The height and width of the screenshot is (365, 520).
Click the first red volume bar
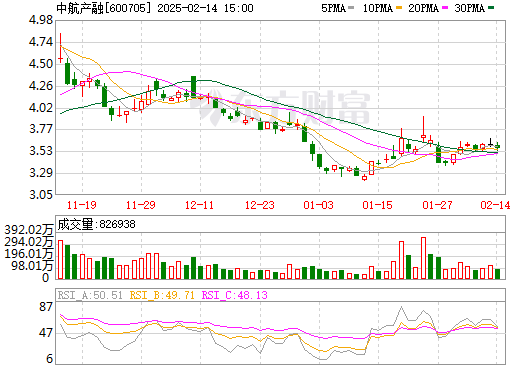(x=60, y=259)
